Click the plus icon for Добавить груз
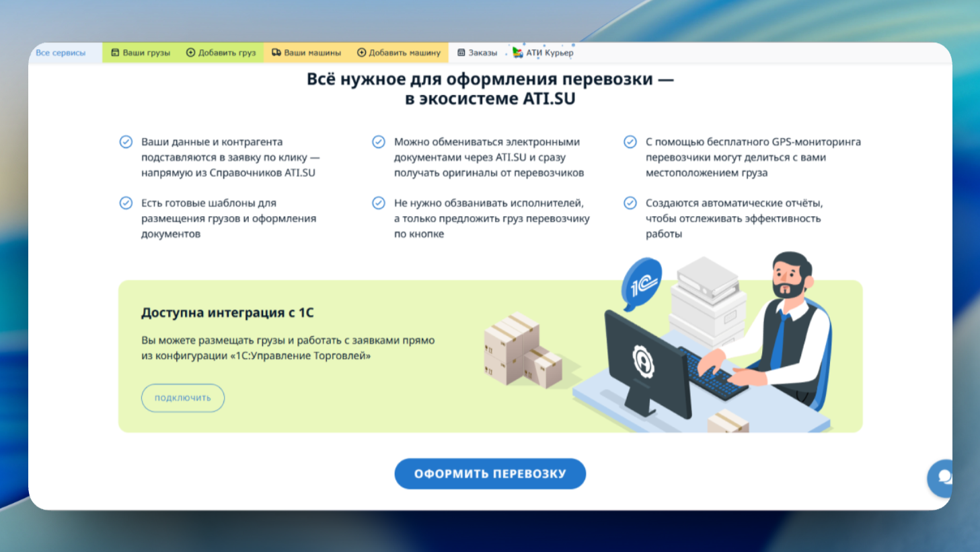This screenshot has width=980, height=552. [190, 53]
